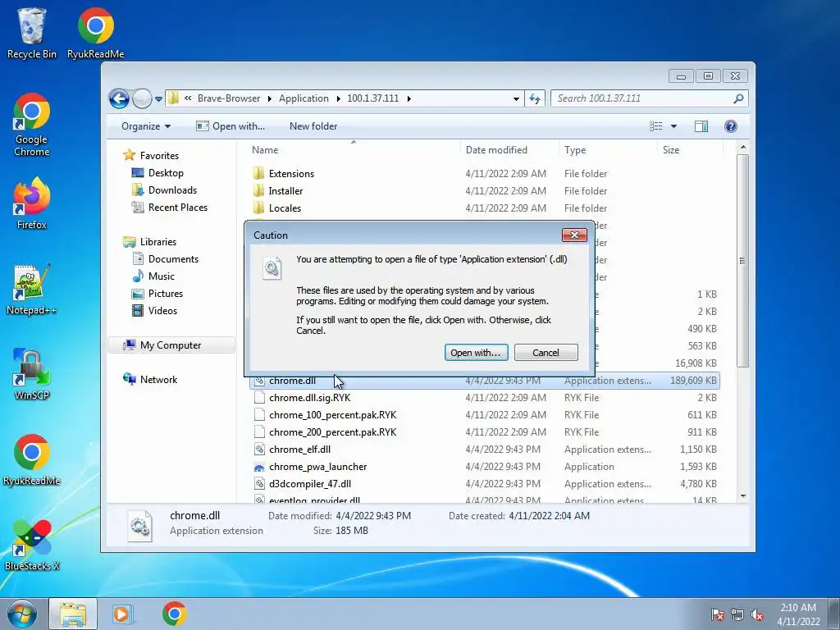Open Windows Media Player from taskbar
The height and width of the screenshot is (630, 840).
[121, 614]
